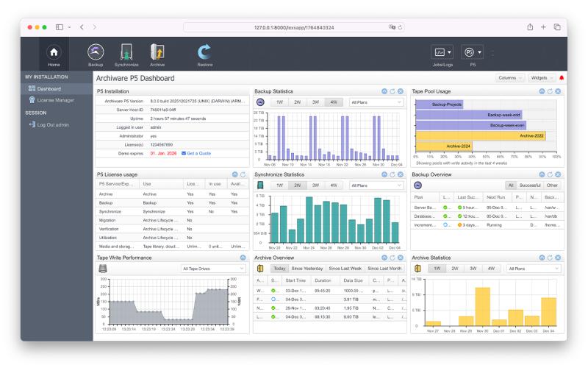Viewport: 588px width, 368px height.
Task: Set Backup Statistics range to 1W
Action: click(x=279, y=102)
